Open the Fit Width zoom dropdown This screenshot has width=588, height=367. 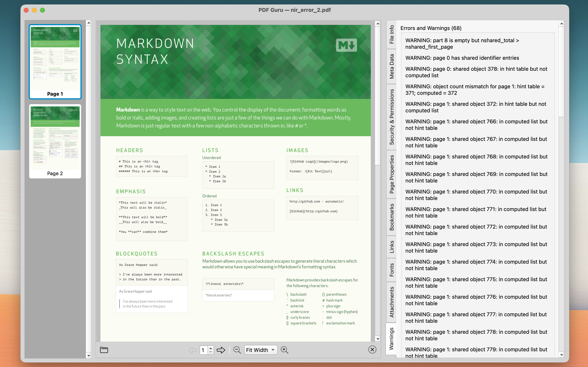click(x=261, y=350)
